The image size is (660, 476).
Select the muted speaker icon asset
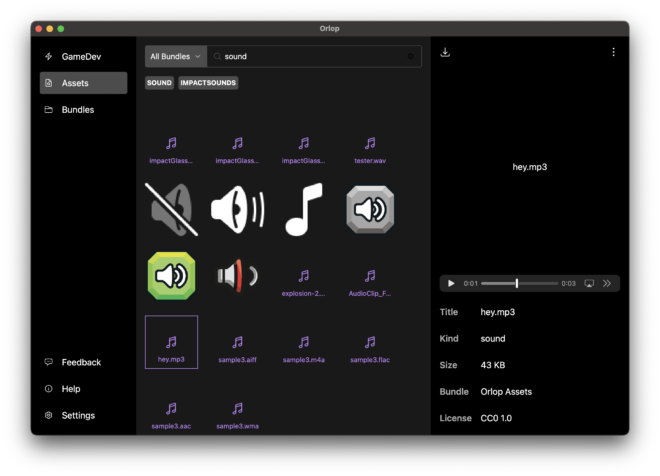pos(171,209)
